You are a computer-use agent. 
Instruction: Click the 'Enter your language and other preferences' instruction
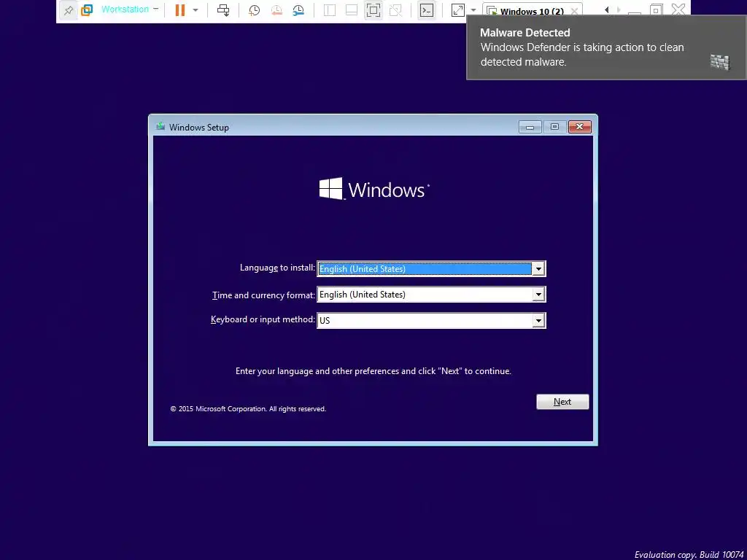point(373,371)
